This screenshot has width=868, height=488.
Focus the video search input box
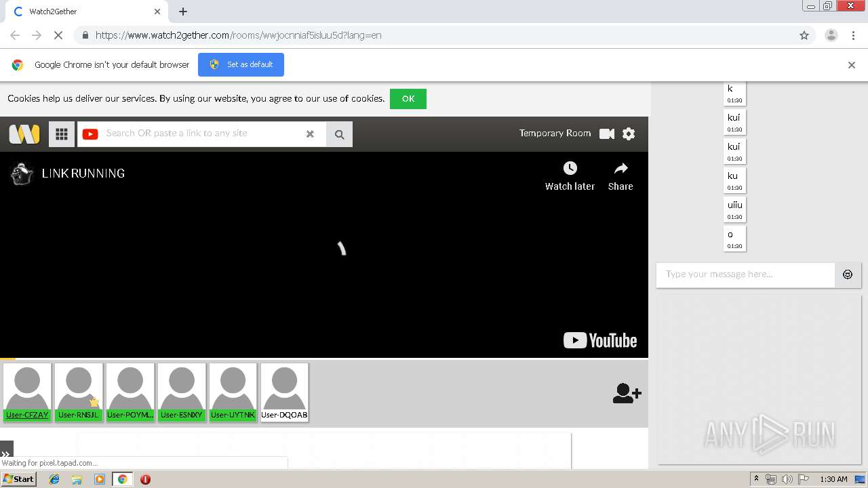click(201, 134)
